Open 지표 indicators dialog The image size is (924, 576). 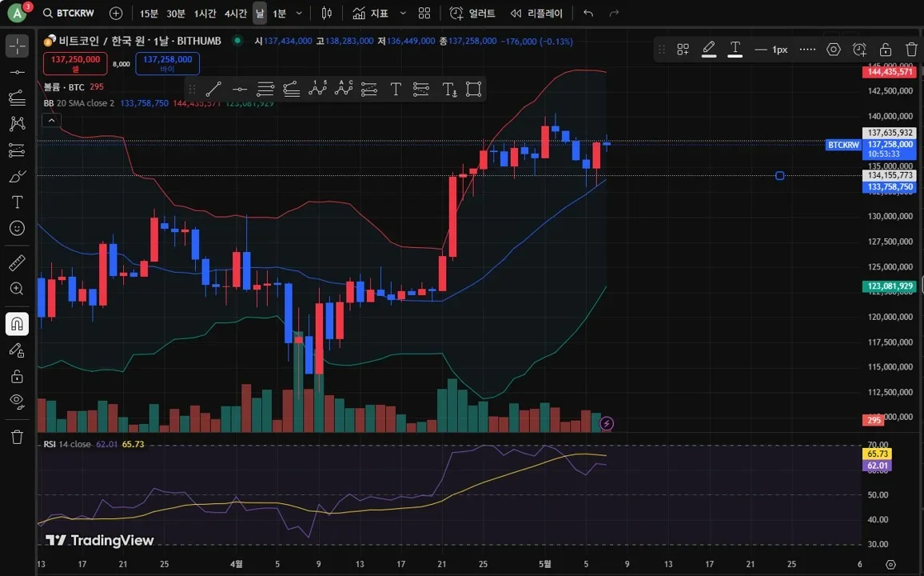point(371,13)
